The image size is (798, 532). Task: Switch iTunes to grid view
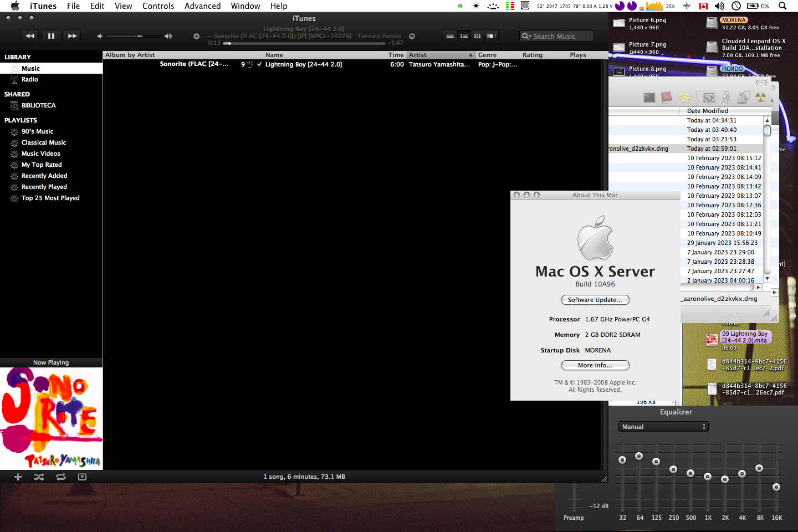coord(477,36)
